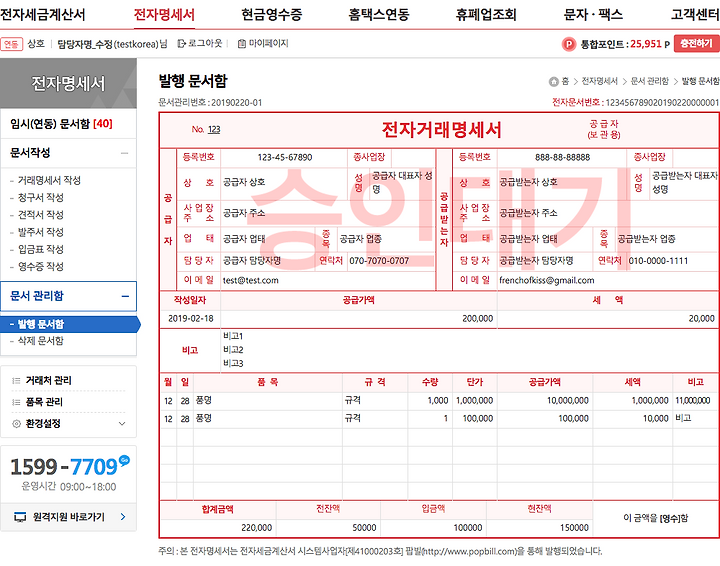Click the 공급가액 total 200,000
720x566 pixels.
click(478, 319)
